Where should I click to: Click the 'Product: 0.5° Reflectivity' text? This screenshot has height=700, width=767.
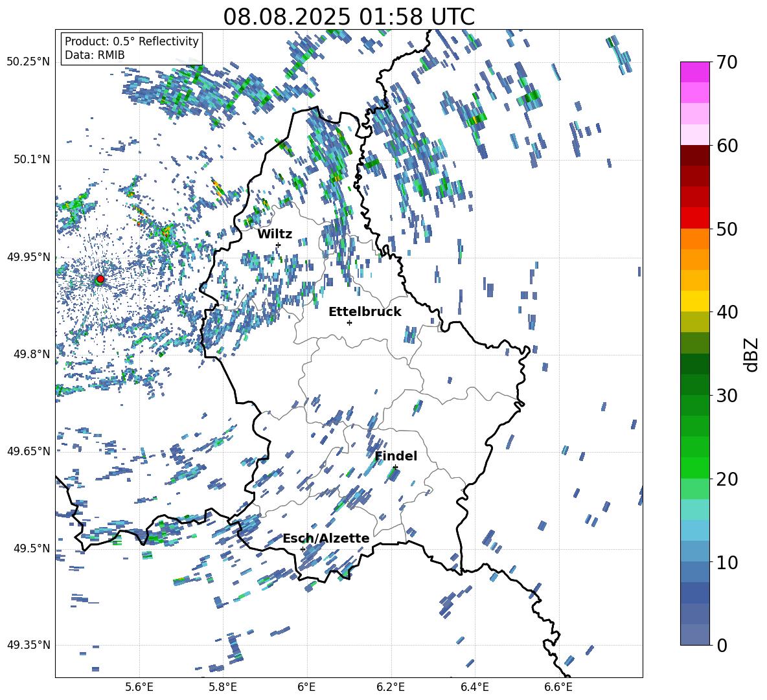pos(132,41)
